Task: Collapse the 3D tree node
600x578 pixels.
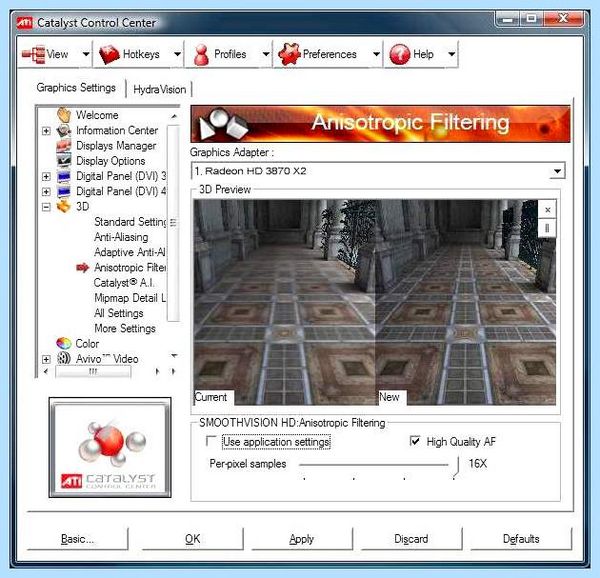Action: [46, 207]
